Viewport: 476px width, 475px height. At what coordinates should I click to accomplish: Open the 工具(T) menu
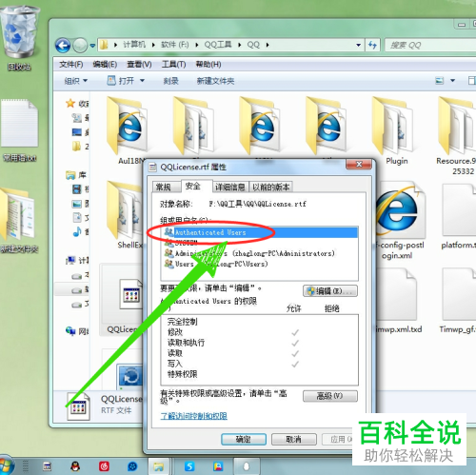click(174, 65)
